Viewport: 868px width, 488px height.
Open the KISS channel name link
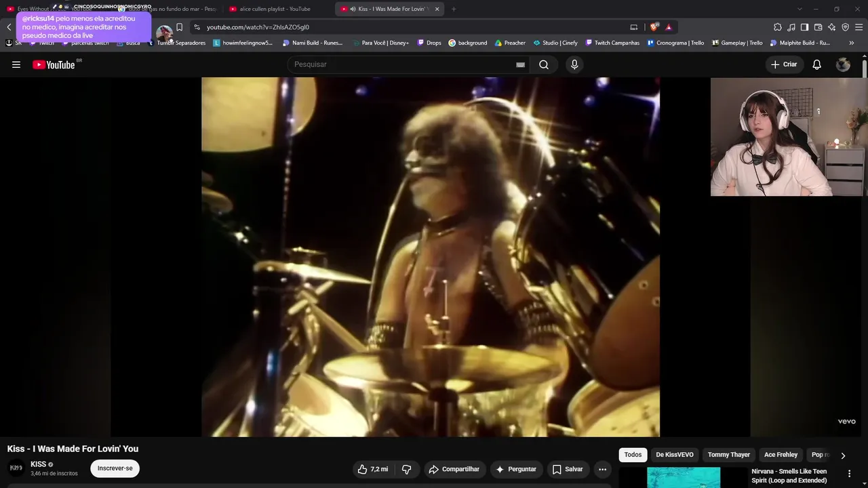click(38, 464)
